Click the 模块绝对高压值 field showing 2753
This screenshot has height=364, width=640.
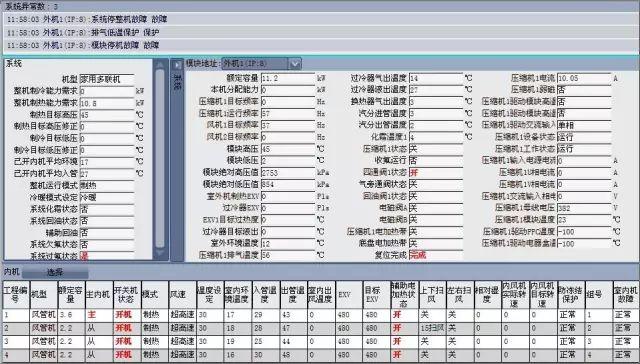point(288,172)
